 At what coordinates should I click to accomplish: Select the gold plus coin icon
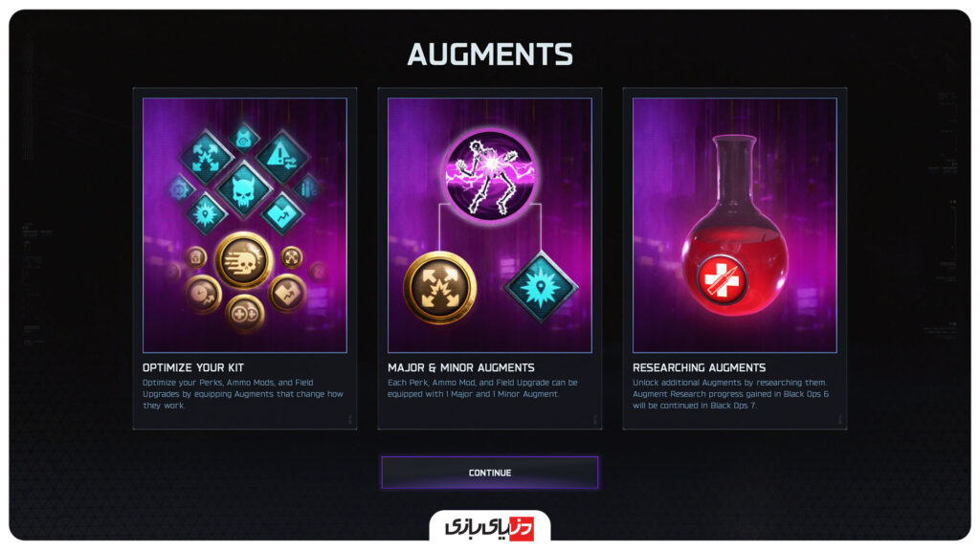(x=244, y=313)
